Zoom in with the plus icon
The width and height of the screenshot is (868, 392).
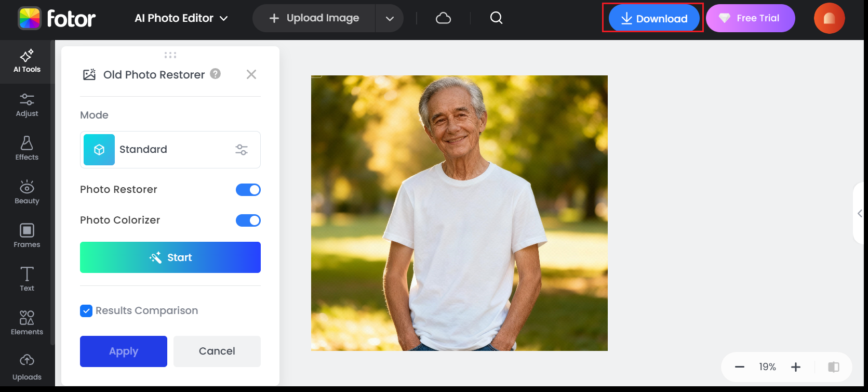pyautogui.click(x=795, y=367)
